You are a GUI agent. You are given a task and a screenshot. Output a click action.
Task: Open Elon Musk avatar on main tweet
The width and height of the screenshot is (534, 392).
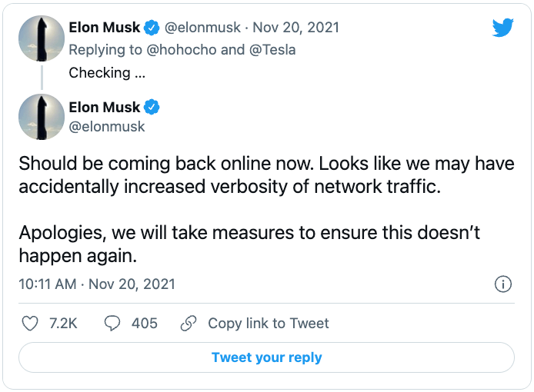click(x=42, y=117)
